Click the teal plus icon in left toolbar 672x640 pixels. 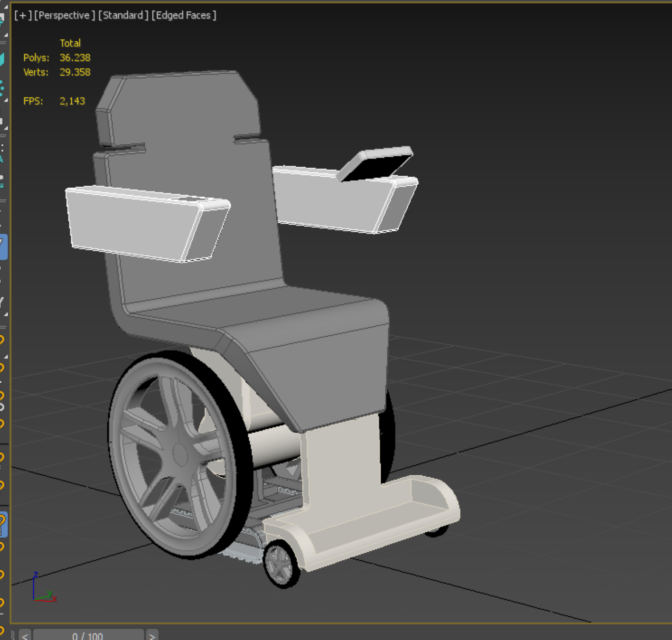tap(1, 20)
